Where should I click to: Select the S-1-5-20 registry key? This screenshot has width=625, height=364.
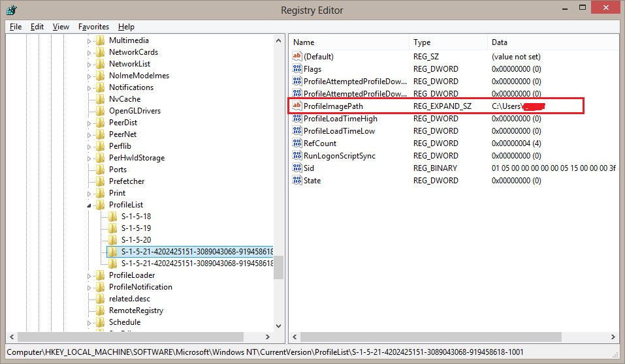(x=136, y=240)
